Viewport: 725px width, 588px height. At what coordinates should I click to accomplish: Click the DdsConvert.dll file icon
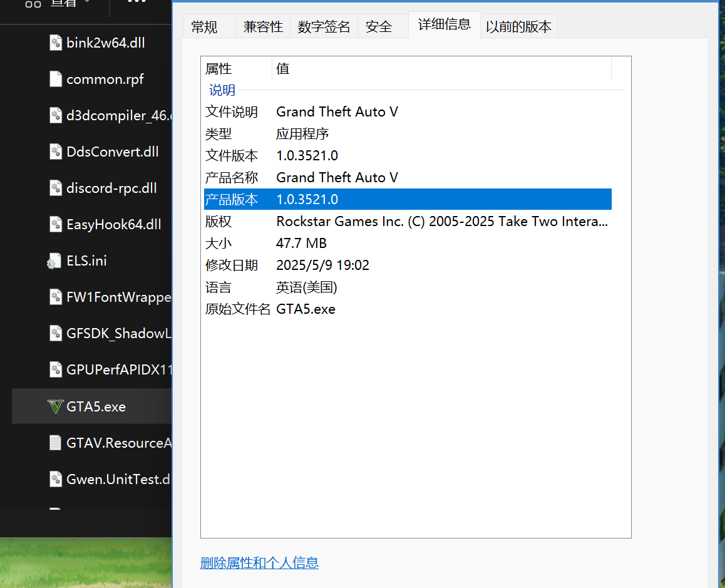pos(56,152)
